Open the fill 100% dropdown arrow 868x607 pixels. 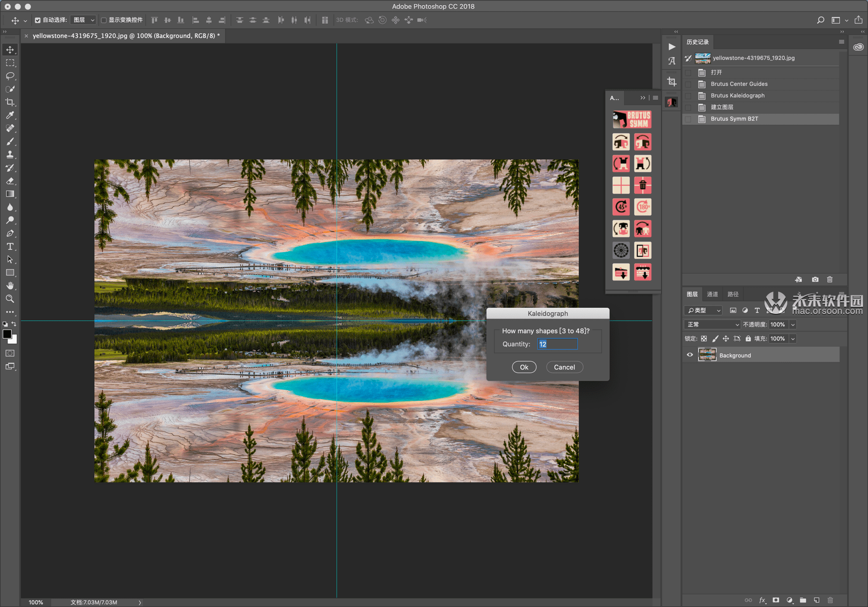click(793, 339)
